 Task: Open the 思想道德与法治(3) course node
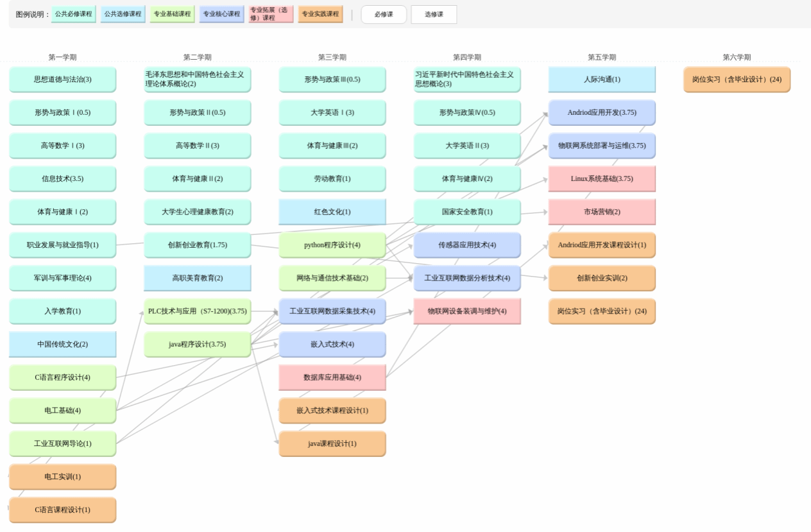[x=62, y=80]
